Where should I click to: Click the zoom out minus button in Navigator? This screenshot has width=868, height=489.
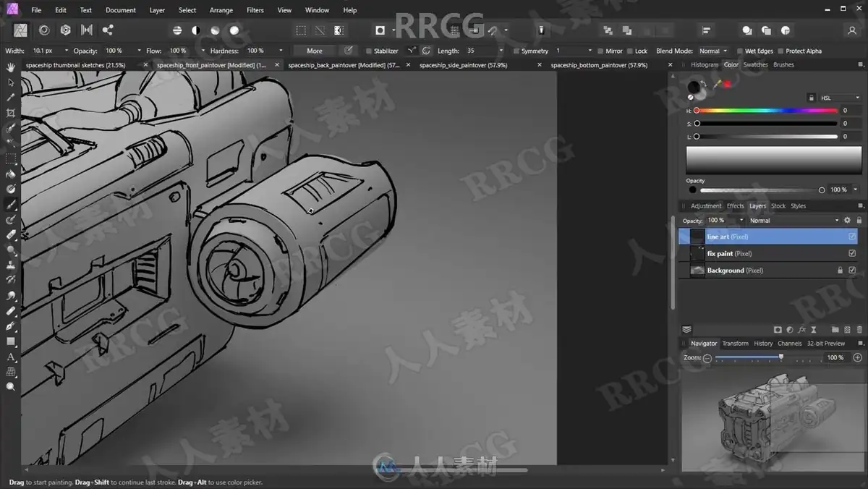(707, 357)
